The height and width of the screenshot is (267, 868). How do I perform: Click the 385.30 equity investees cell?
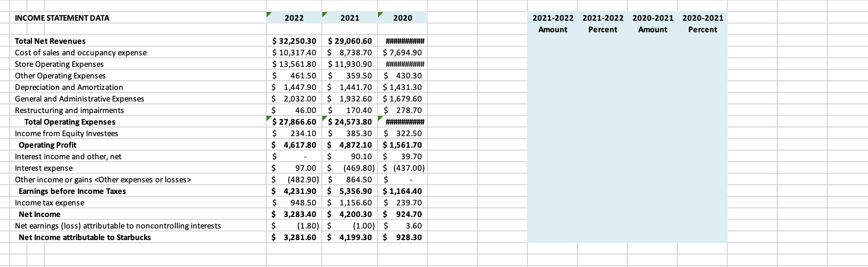point(350,133)
